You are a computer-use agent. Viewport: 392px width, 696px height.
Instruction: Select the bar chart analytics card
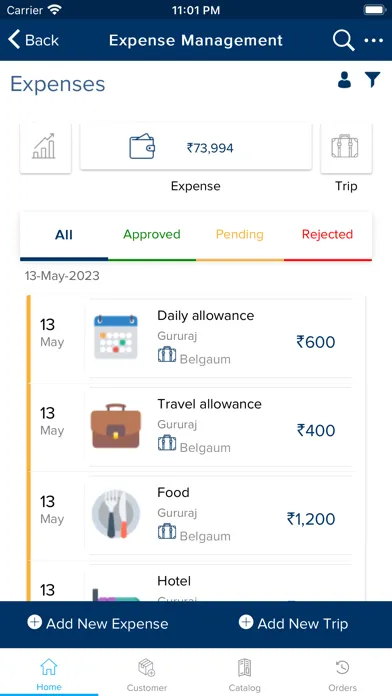pos(45,148)
